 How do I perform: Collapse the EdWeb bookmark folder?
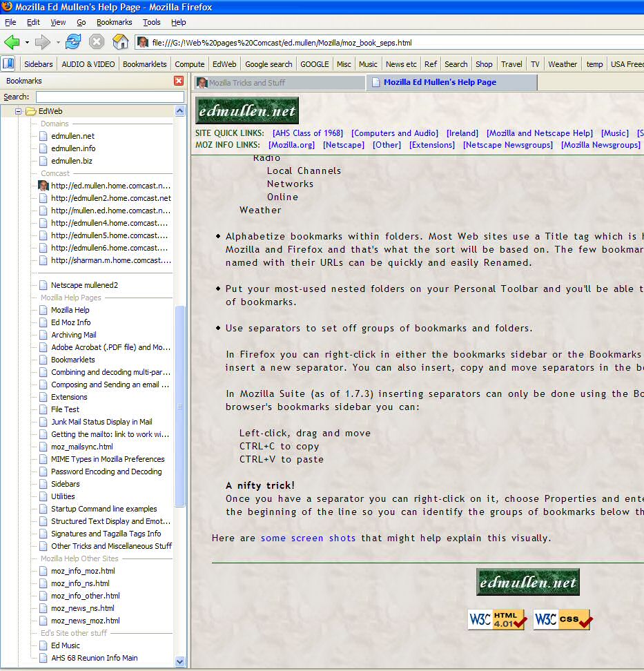coord(19,111)
